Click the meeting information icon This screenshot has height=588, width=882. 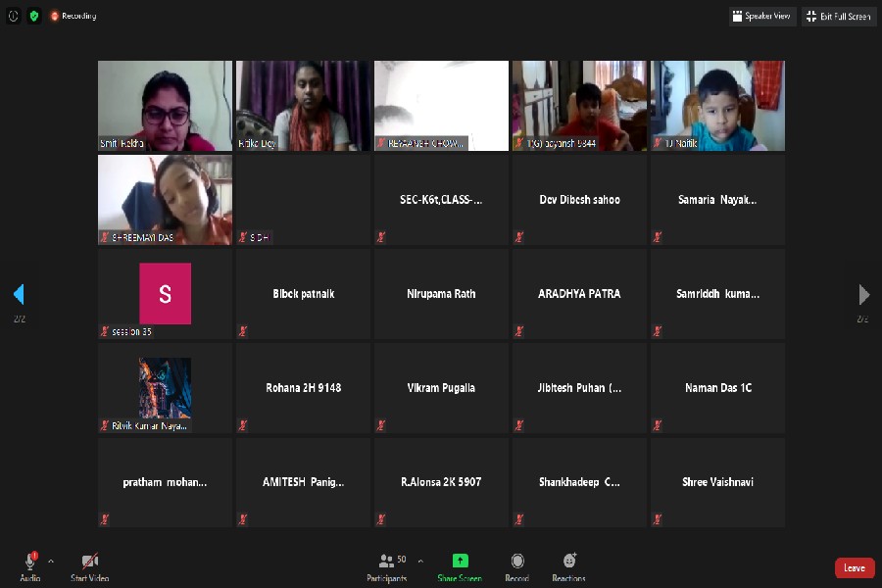pyautogui.click(x=14, y=16)
